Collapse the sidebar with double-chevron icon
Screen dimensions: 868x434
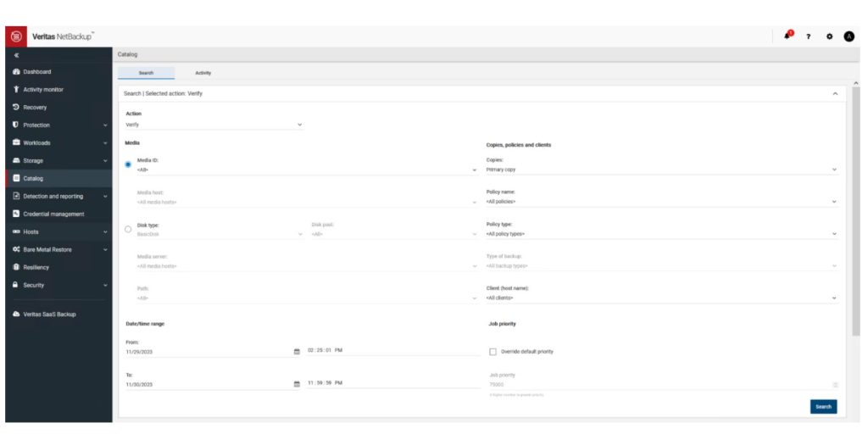[16, 55]
